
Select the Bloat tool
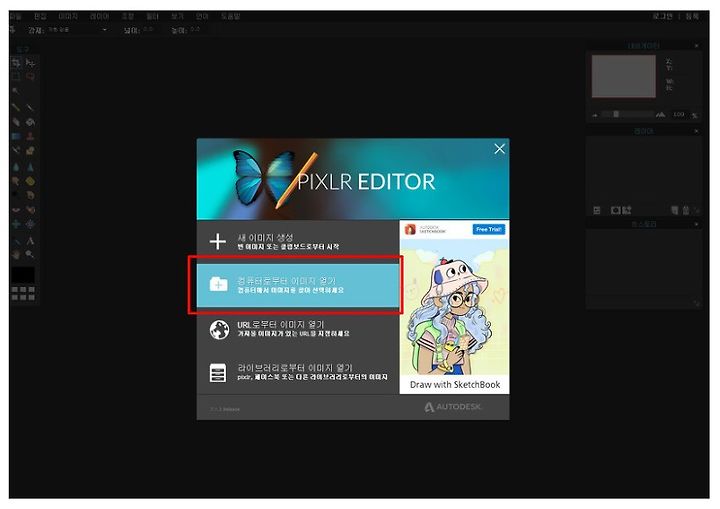coord(16,224)
